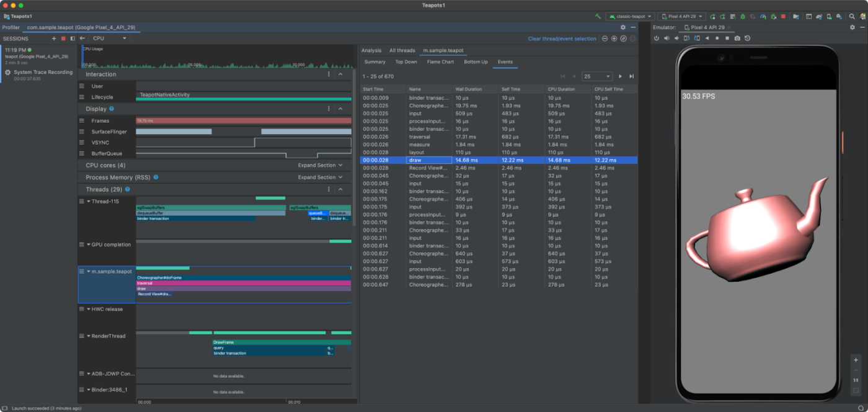Collapse the Interaction section
This screenshot has height=412, width=868.
point(340,74)
